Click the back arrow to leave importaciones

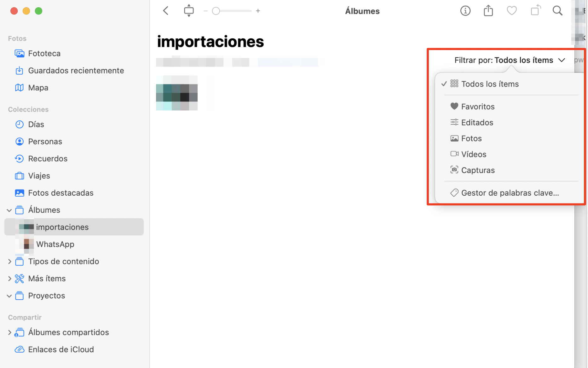pos(165,10)
